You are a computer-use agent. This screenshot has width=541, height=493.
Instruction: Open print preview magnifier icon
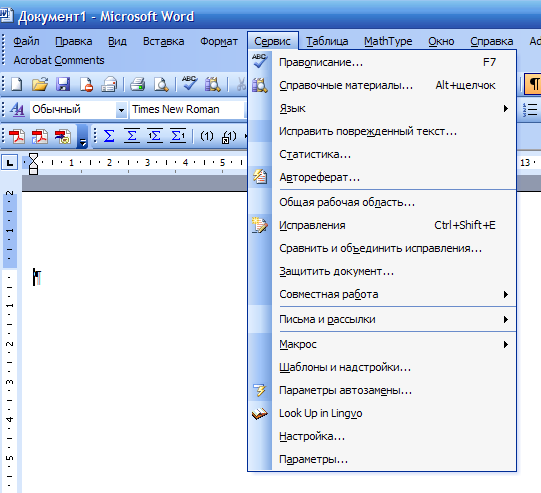[161, 84]
